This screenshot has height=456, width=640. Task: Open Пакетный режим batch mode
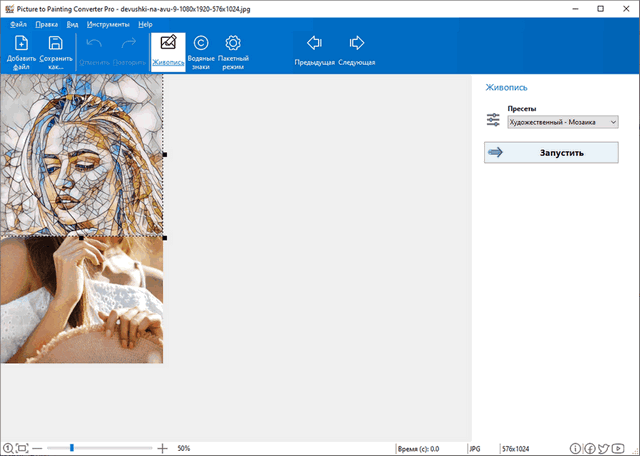[233, 50]
